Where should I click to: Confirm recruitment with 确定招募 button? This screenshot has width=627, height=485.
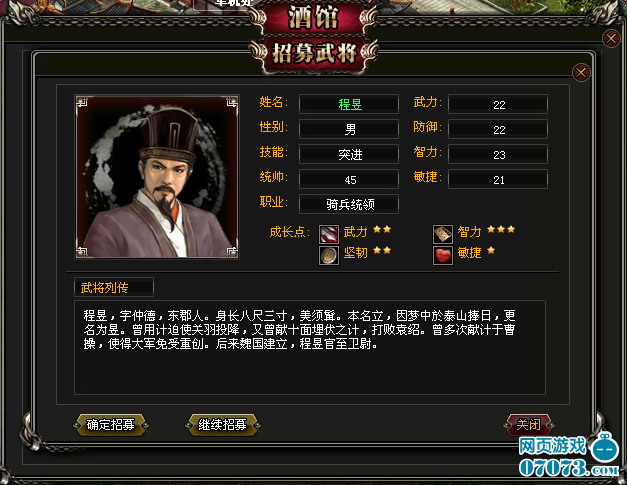click(x=110, y=425)
